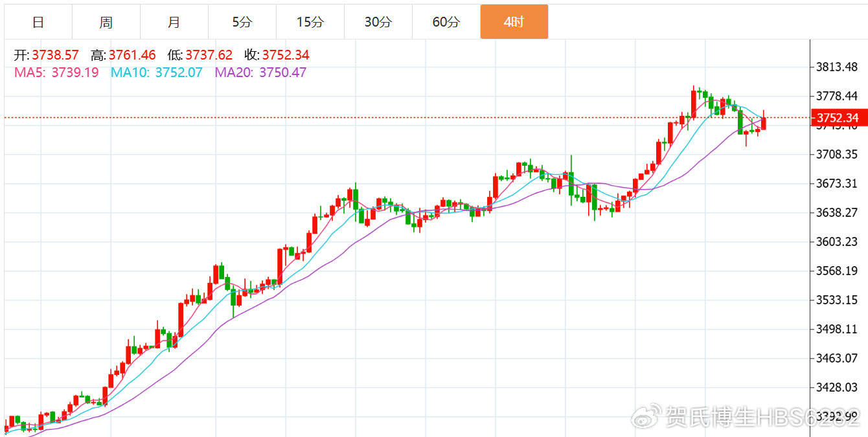Switch to the 日 daily chart tab
The height and width of the screenshot is (437, 868).
pos(38,22)
